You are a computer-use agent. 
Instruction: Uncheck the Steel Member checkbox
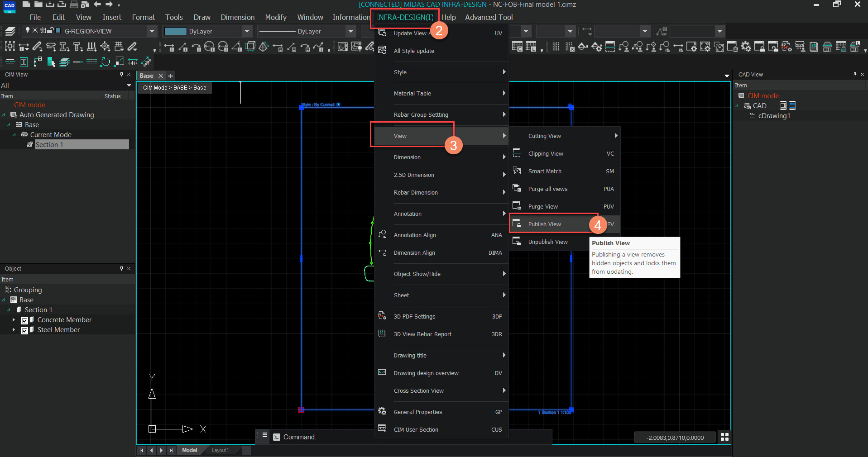(x=24, y=330)
